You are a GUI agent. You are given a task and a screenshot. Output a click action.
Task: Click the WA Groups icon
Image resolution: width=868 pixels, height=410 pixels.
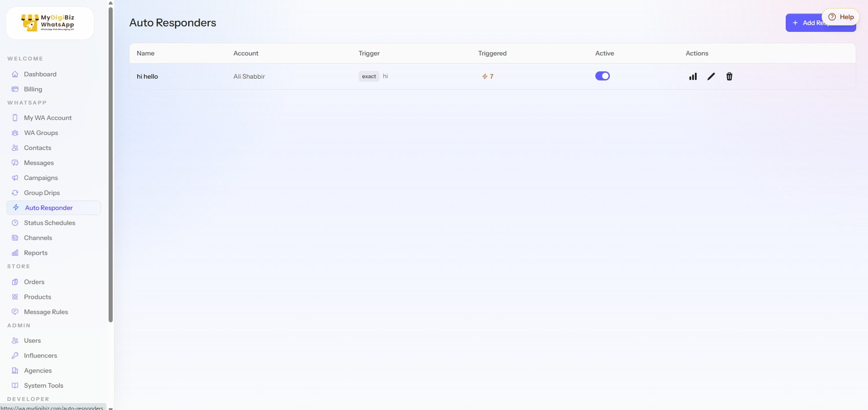pyautogui.click(x=15, y=133)
